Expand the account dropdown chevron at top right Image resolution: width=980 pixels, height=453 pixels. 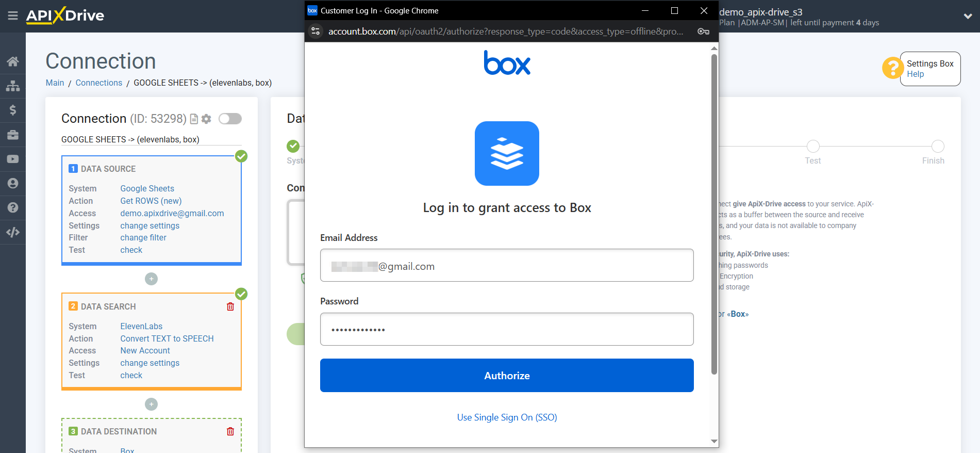point(968,16)
